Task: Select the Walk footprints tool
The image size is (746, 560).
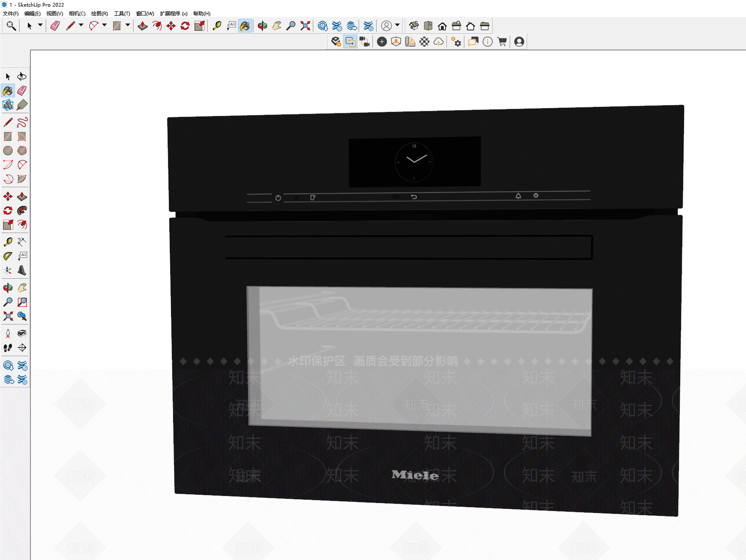Action: point(8,348)
